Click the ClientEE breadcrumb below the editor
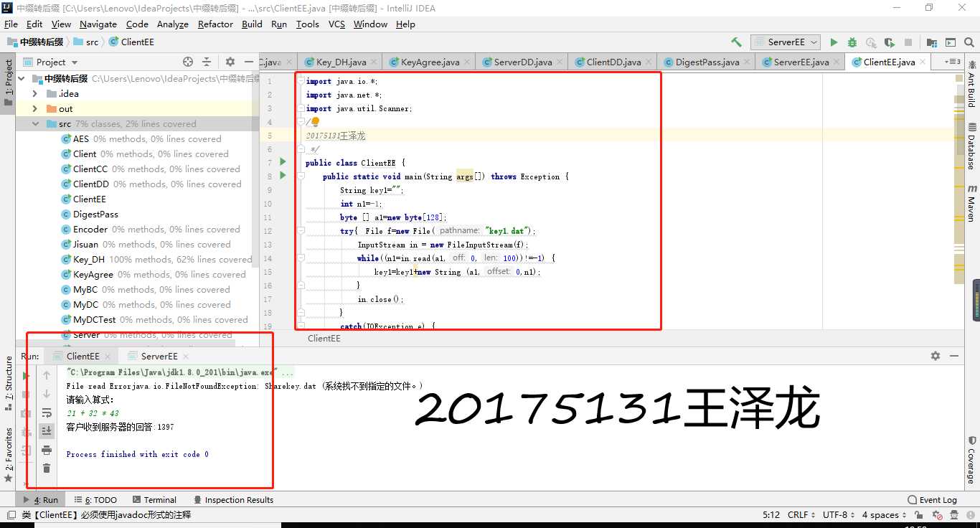This screenshot has height=528, width=980. click(x=324, y=339)
